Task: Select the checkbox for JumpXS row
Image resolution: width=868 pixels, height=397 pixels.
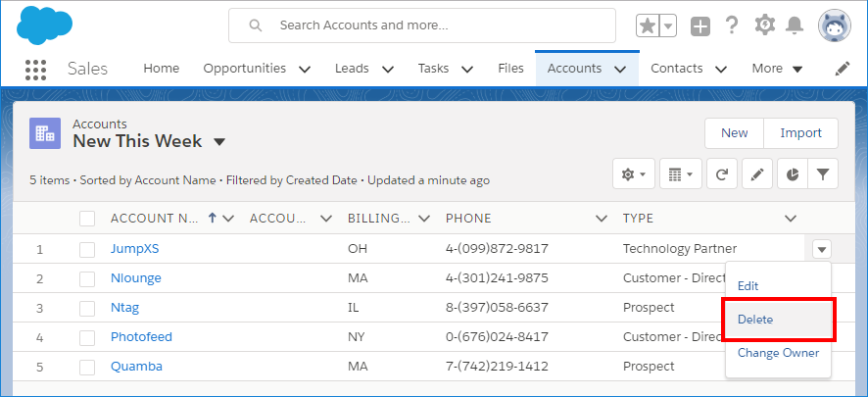Action: point(87,249)
